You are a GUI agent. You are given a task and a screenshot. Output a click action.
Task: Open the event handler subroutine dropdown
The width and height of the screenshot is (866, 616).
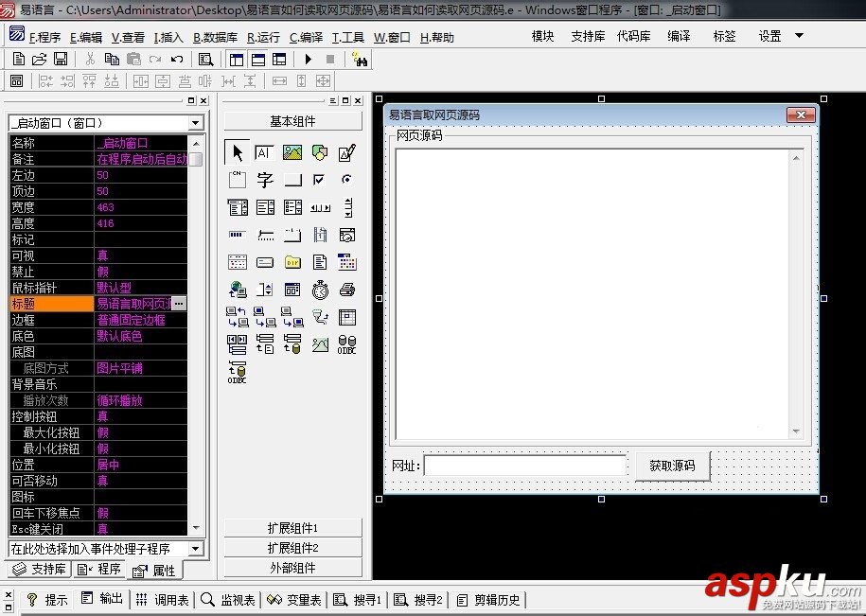point(196,549)
